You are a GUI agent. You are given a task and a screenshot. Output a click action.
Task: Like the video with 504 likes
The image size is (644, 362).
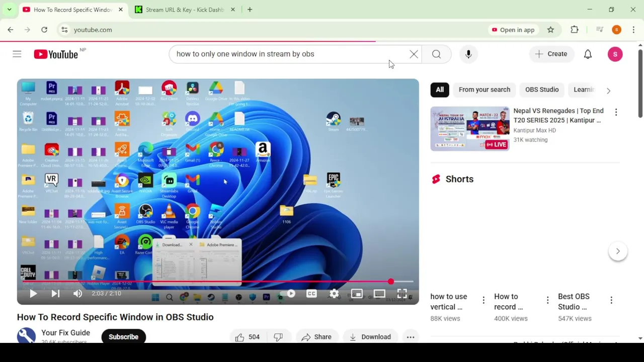pos(247,337)
